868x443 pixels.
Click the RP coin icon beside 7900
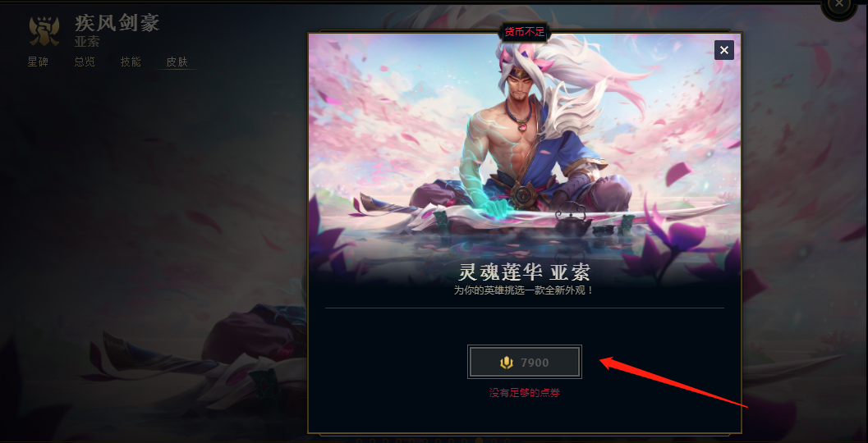coord(507,363)
